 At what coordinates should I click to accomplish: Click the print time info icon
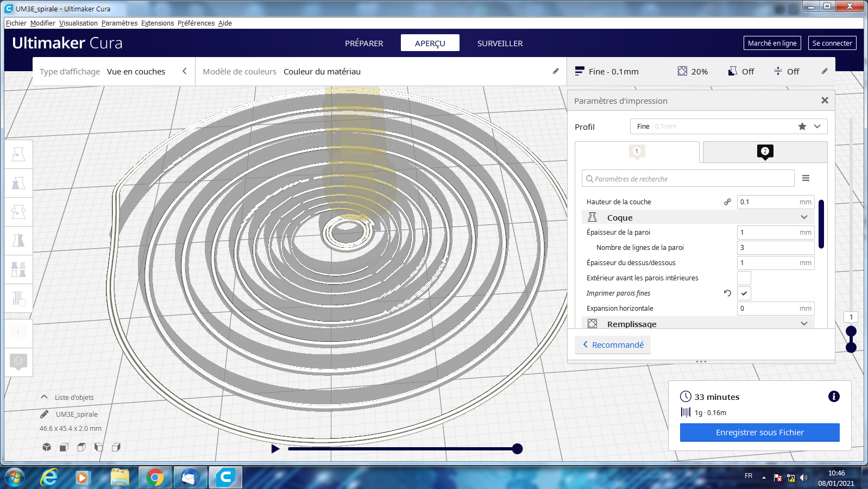tap(834, 397)
